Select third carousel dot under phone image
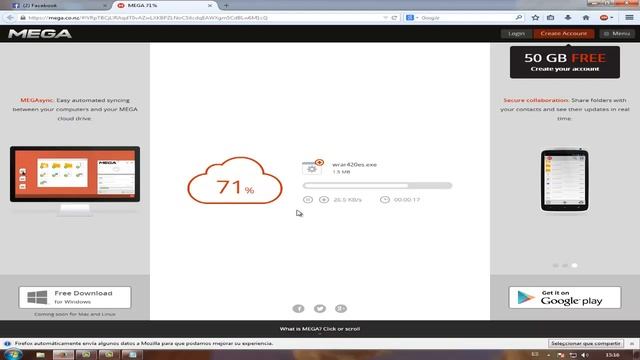Screen dimensions: 640x360 click(575, 265)
